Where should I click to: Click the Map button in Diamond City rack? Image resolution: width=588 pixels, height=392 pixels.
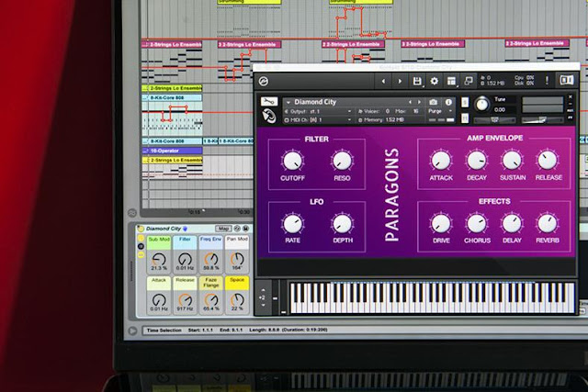click(x=223, y=229)
